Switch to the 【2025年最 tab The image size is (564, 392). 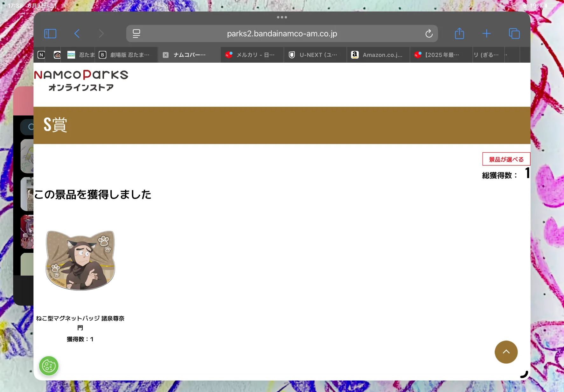tap(441, 55)
